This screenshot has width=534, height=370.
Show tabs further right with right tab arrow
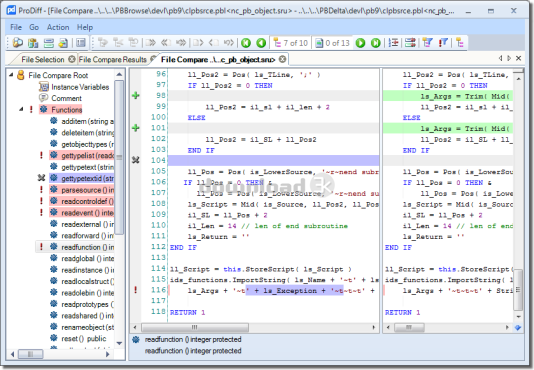[509, 58]
